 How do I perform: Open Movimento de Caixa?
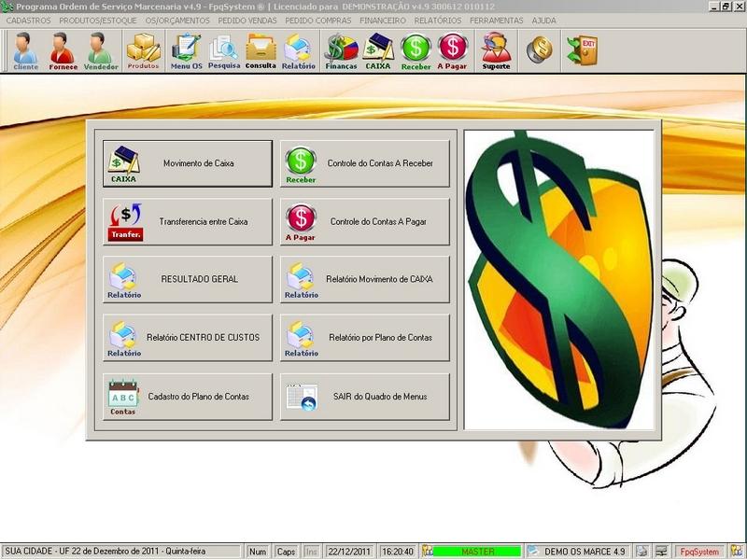point(188,163)
